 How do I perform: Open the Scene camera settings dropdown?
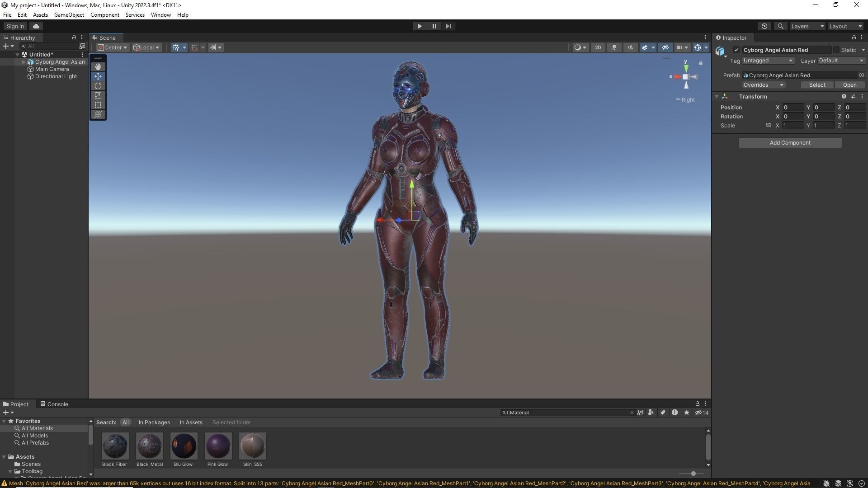coord(682,47)
